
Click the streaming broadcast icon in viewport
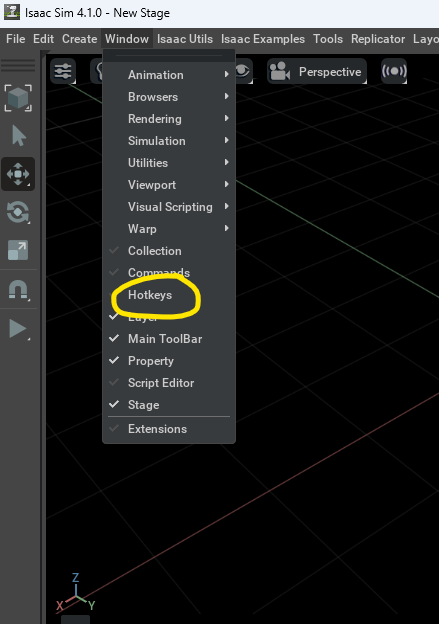point(394,71)
